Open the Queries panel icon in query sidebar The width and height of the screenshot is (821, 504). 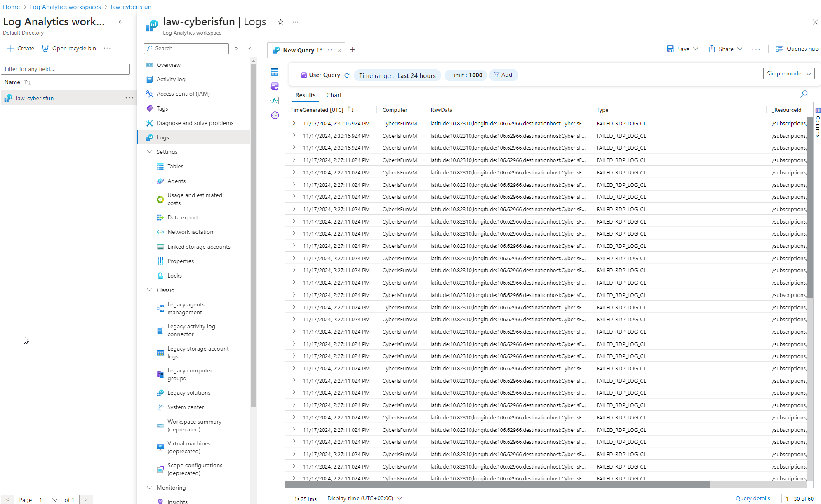click(x=275, y=86)
